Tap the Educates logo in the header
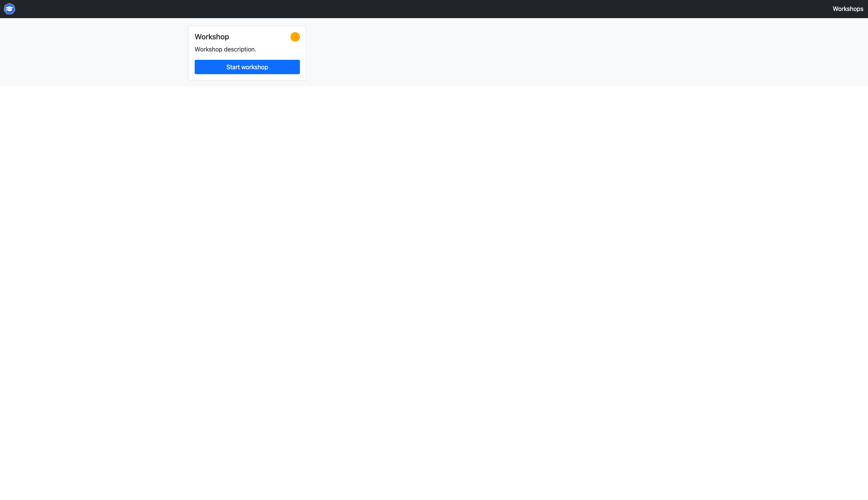Image resolution: width=868 pixels, height=500 pixels. point(9,9)
